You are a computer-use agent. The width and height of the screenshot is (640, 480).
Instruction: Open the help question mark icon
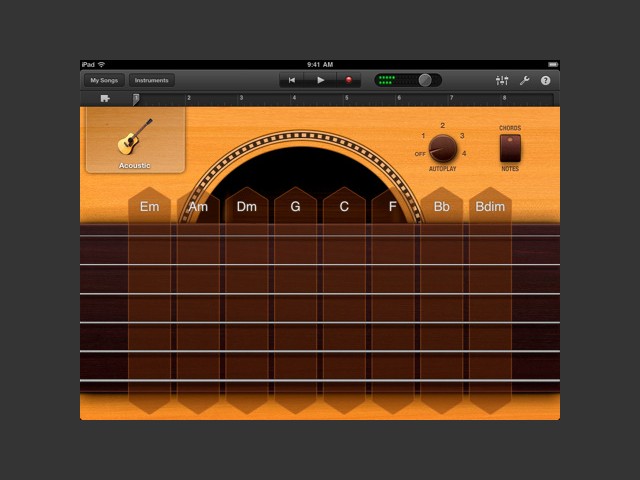coord(546,80)
